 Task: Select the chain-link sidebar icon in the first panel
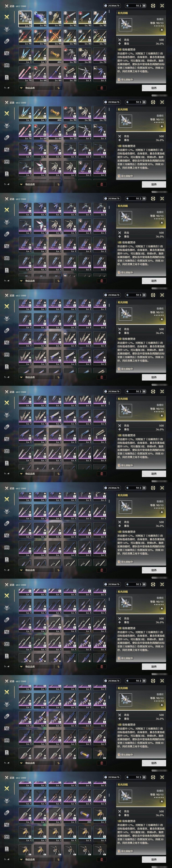coord(7,41)
